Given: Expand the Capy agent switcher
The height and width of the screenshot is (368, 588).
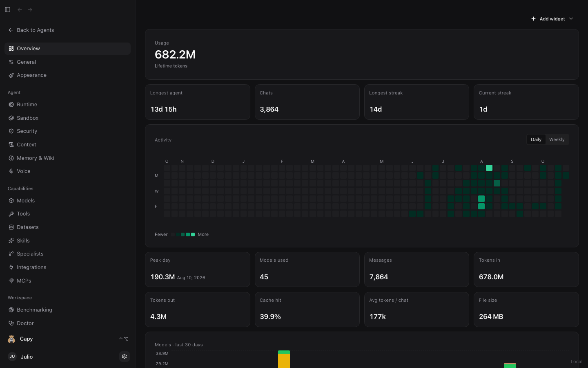Looking at the screenshot, I should [67, 339].
